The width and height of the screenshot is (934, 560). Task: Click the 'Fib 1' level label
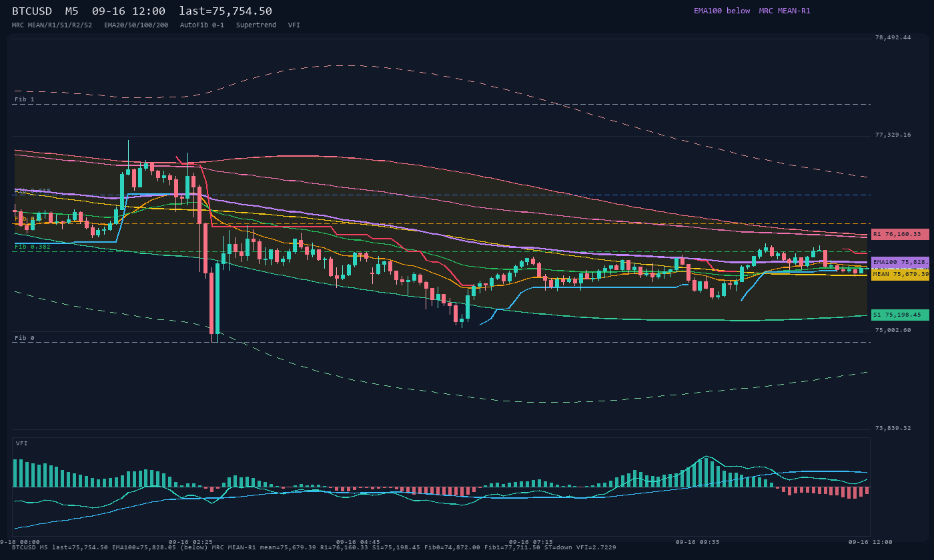25,99
